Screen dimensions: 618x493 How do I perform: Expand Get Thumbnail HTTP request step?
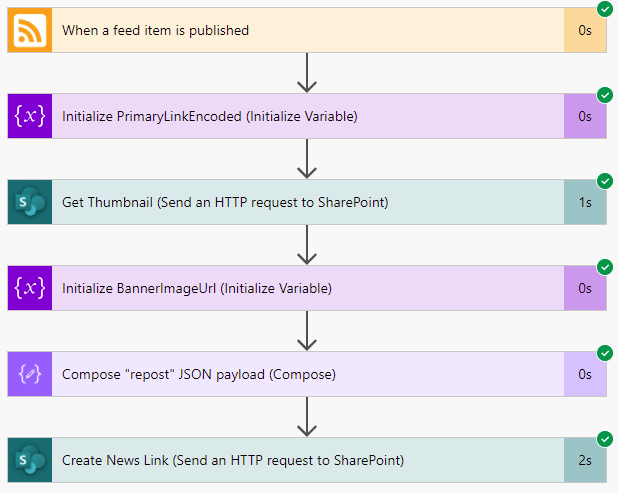[307, 202]
